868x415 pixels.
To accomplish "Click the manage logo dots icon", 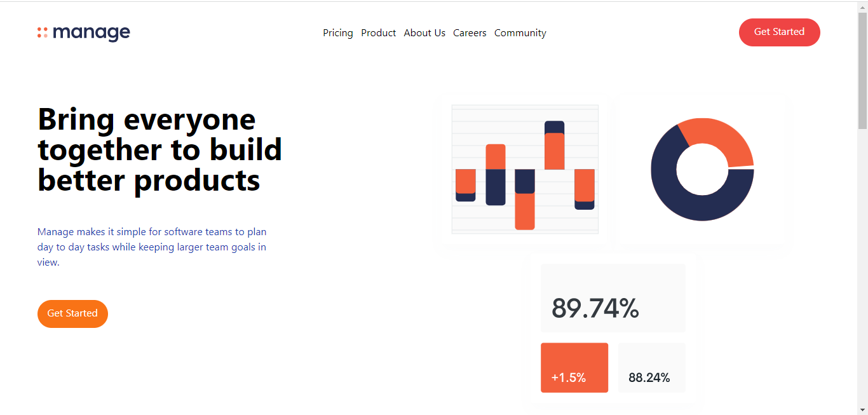I will point(43,32).
